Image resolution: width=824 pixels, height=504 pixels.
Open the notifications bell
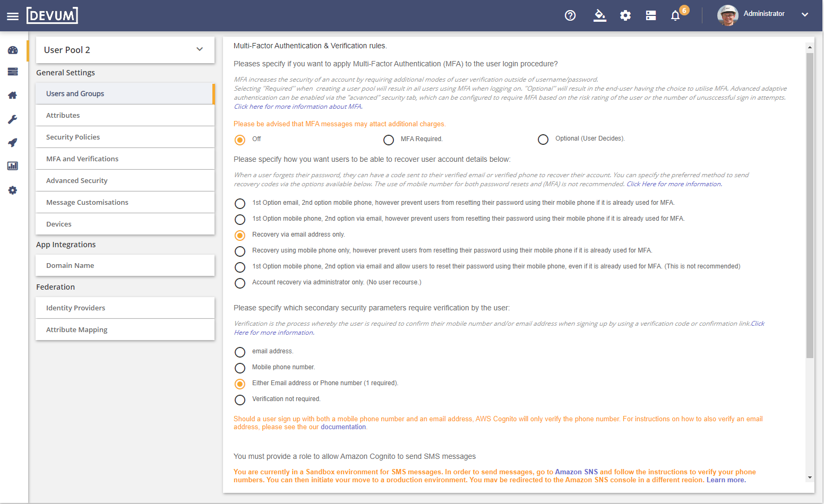pos(675,15)
